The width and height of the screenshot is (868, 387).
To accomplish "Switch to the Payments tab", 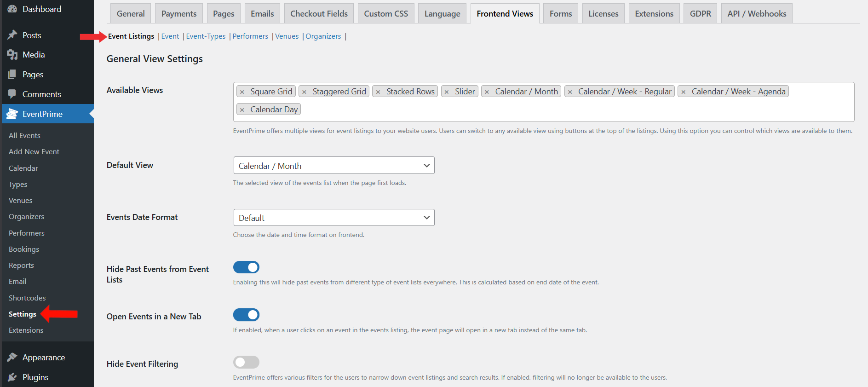I will pos(178,14).
